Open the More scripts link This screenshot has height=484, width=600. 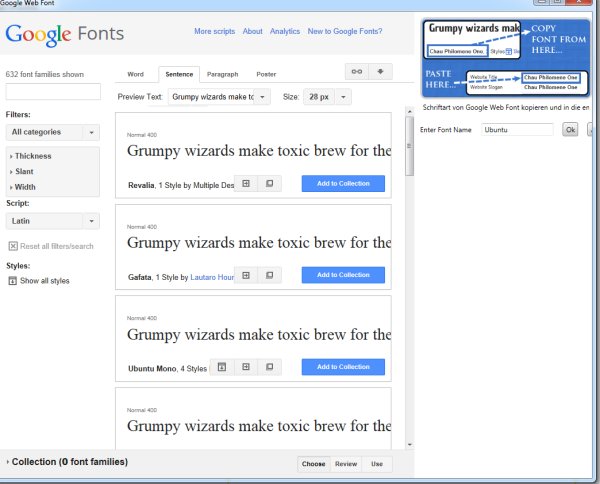point(215,31)
